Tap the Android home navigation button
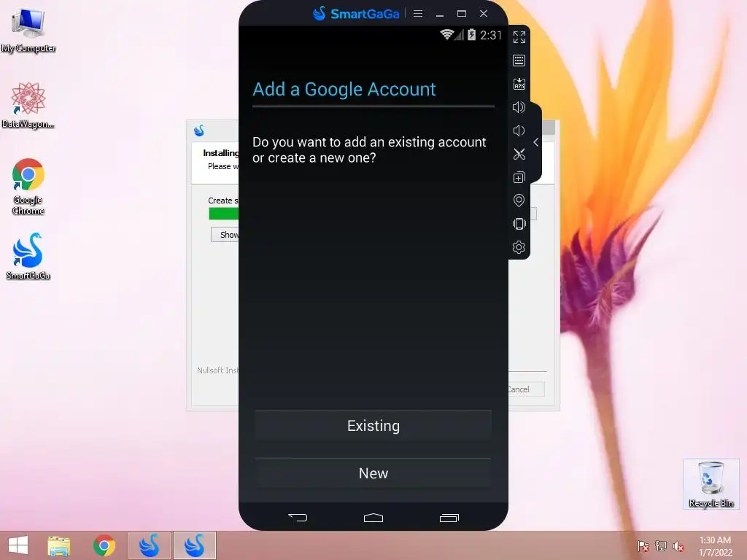 pos(373,518)
